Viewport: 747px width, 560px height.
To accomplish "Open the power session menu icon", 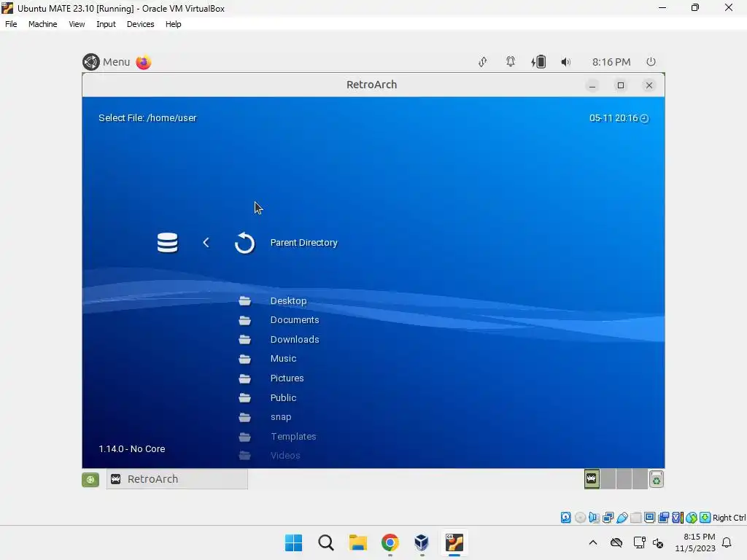I will pyautogui.click(x=651, y=61).
